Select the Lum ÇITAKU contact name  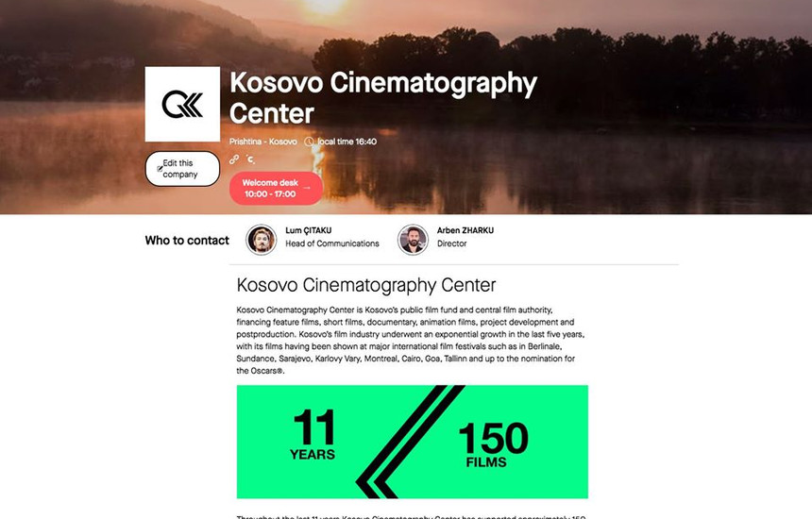pyautogui.click(x=308, y=230)
